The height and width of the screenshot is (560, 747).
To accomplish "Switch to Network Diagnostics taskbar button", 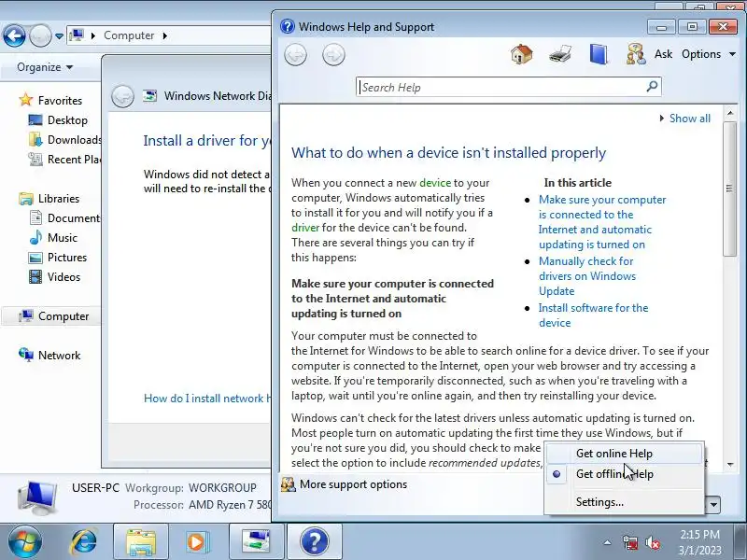I will [256, 542].
